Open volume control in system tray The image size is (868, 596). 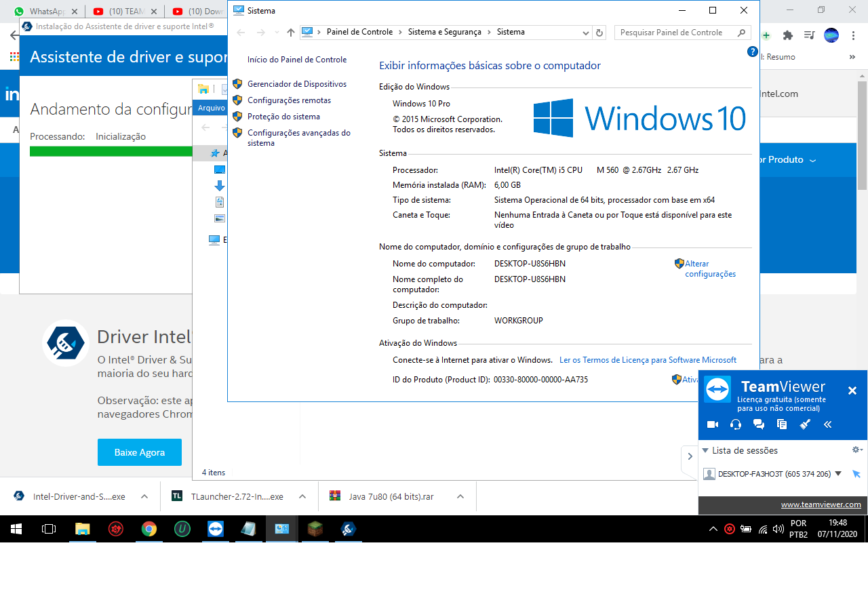pos(778,529)
